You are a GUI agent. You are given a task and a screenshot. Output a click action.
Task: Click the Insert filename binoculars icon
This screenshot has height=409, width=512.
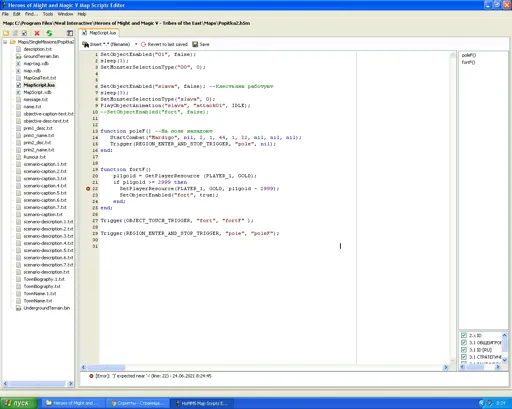click(86, 44)
